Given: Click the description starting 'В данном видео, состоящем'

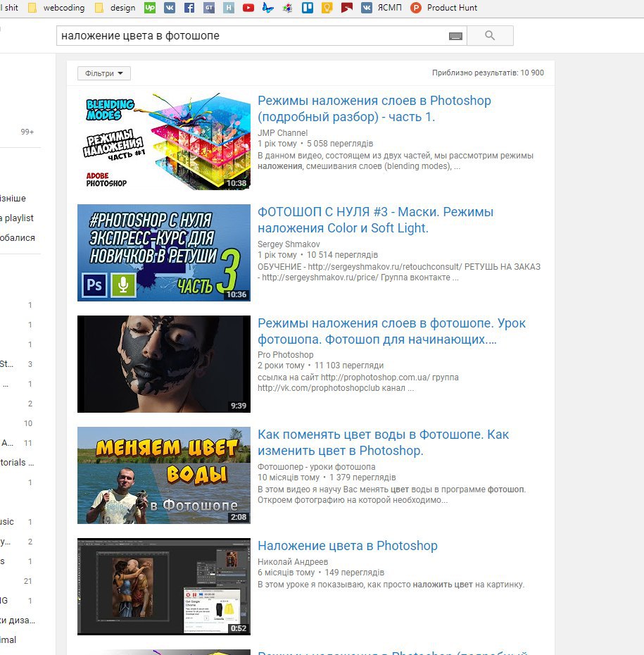Looking at the screenshot, I should (x=396, y=161).
